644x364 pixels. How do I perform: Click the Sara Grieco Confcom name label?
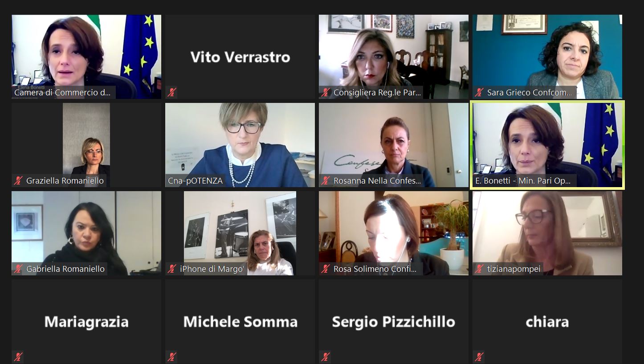pos(529,93)
